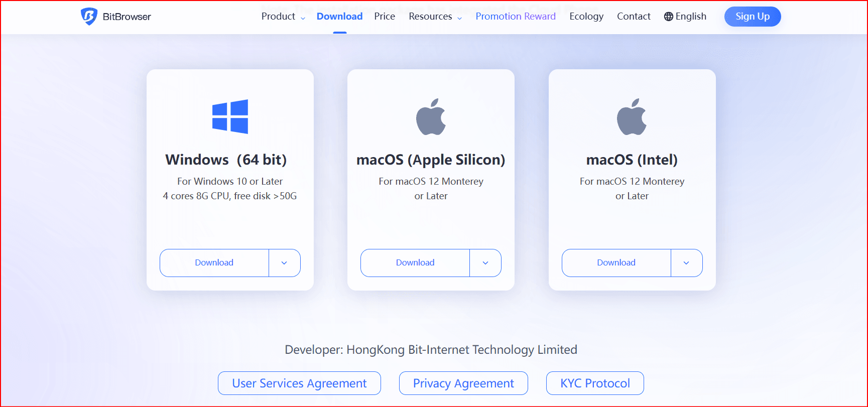Expand the Windows download options chevron

284,263
